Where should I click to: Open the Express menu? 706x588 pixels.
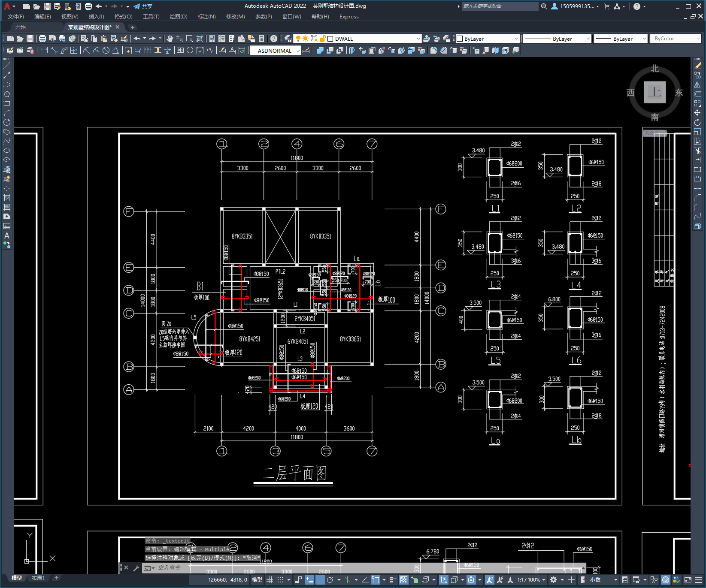[x=349, y=17]
